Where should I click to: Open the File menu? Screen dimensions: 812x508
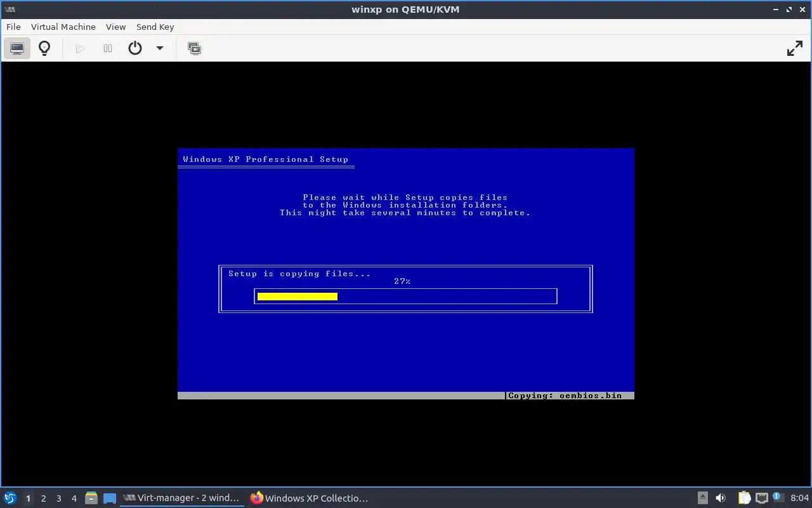[13, 27]
